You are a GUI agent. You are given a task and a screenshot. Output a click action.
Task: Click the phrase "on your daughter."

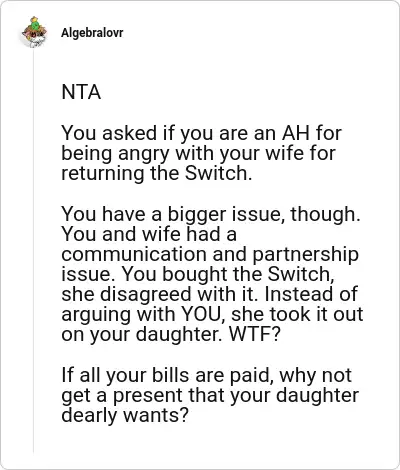tap(142, 335)
